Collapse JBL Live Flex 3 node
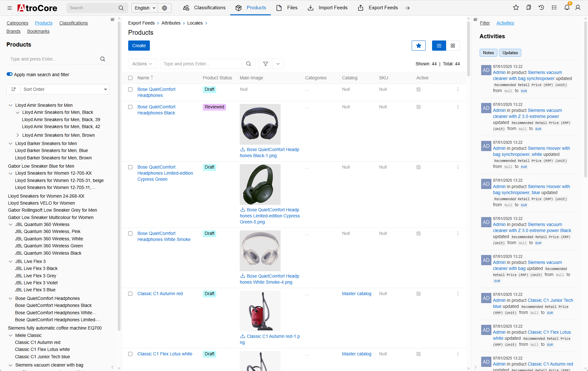This screenshot has height=371, width=588. 11,261
